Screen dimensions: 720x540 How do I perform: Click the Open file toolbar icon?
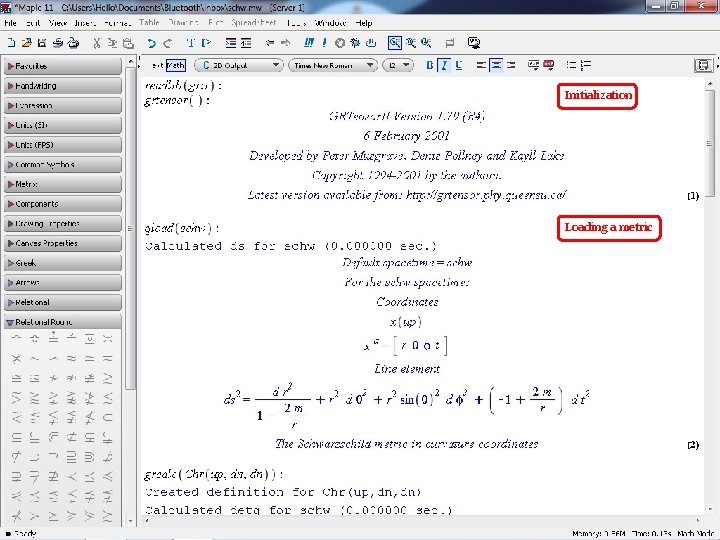click(27, 43)
